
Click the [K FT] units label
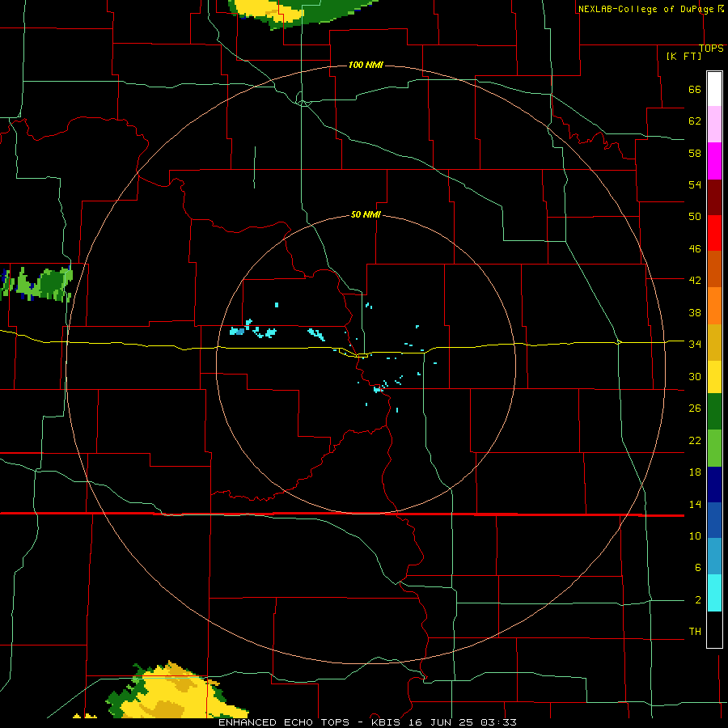(684, 56)
